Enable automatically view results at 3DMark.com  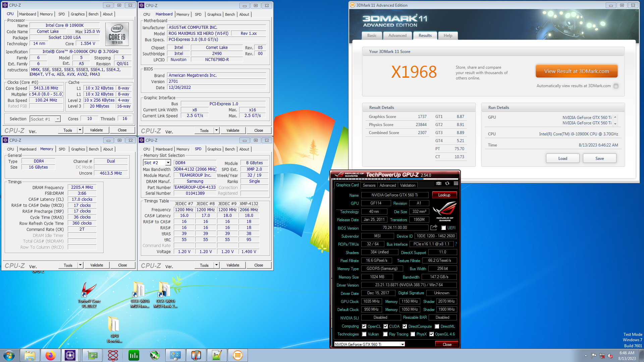tap(616, 86)
